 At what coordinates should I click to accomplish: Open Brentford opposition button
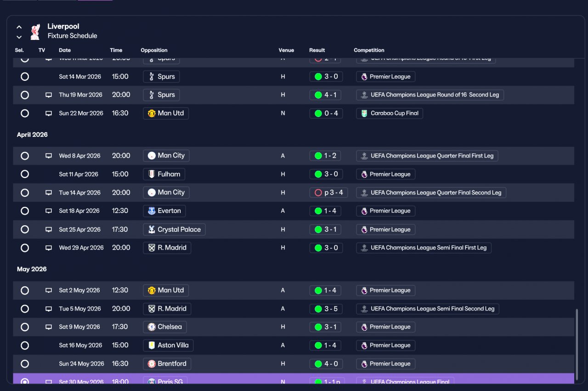(167, 364)
